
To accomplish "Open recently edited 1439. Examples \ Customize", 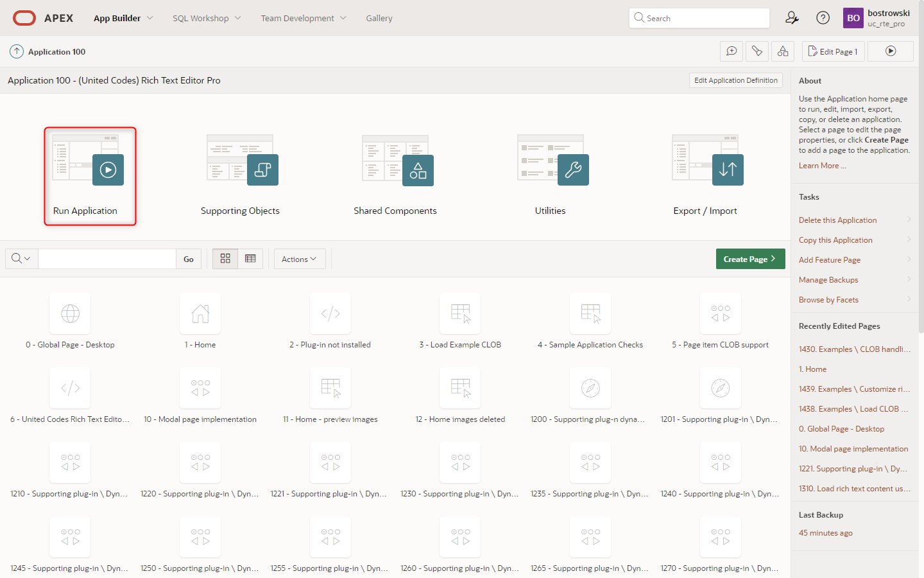I will (x=855, y=389).
